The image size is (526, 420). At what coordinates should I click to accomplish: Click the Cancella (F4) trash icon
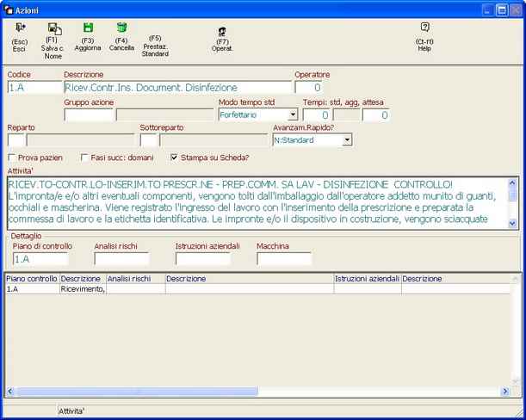[x=121, y=28]
